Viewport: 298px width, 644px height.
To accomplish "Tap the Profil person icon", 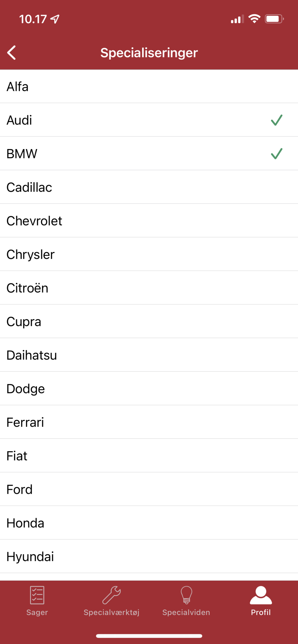I will (x=261, y=595).
